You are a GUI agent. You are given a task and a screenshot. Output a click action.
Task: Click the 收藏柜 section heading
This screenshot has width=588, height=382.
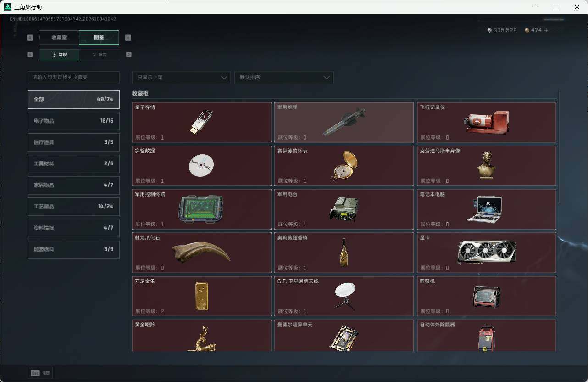(140, 93)
